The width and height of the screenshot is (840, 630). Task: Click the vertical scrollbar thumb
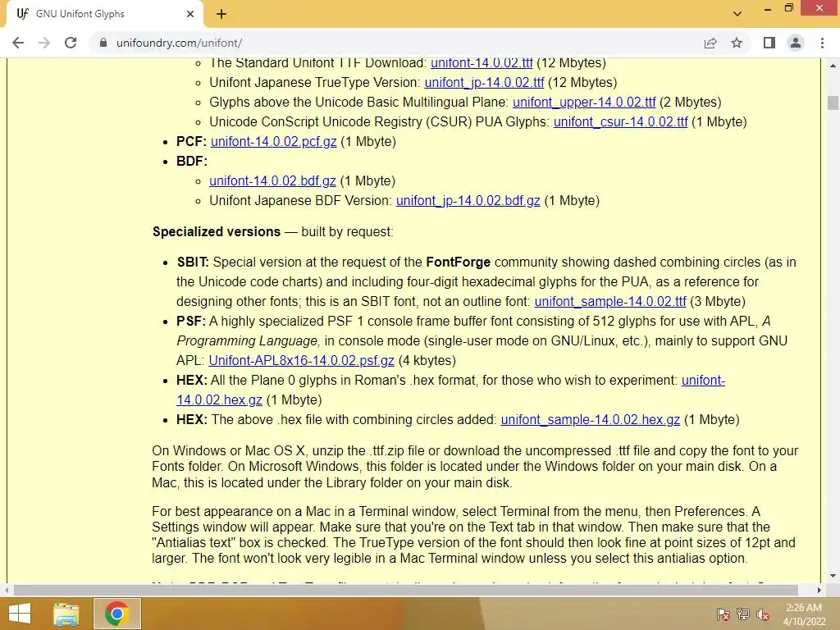(833, 103)
